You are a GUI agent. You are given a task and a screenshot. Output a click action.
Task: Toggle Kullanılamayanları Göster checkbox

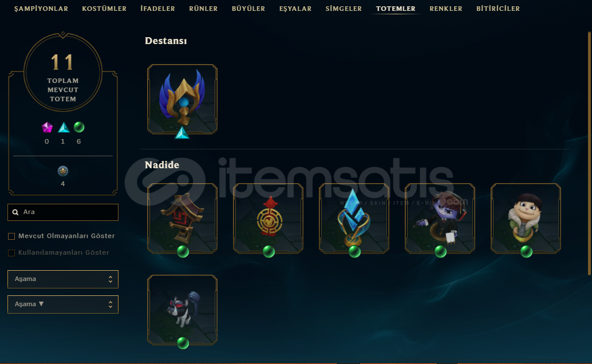(11, 253)
